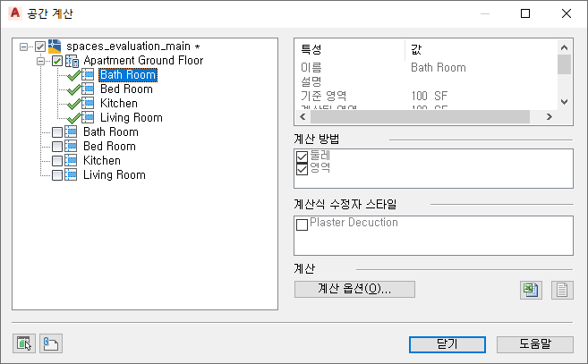588x364 pixels.
Task: Click the 도움말 help button
Action: click(533, 343)
